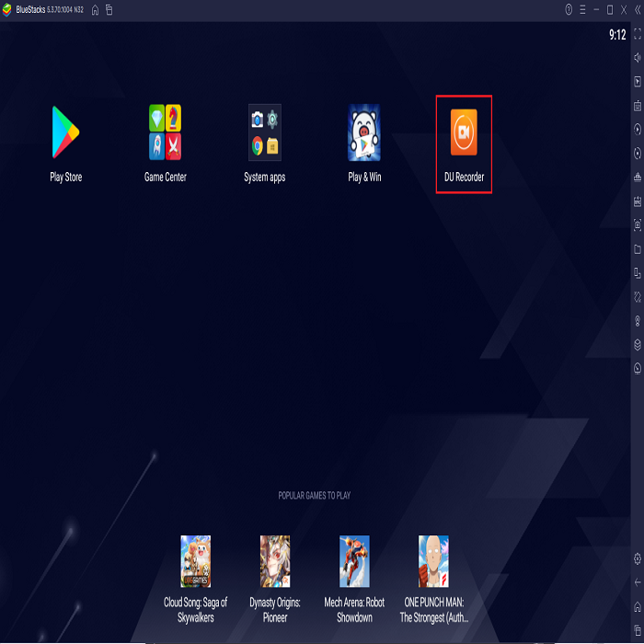Click the volume speaker icon in the sidebar
Viewport: 644px width, 644px height.
[638, 57]
